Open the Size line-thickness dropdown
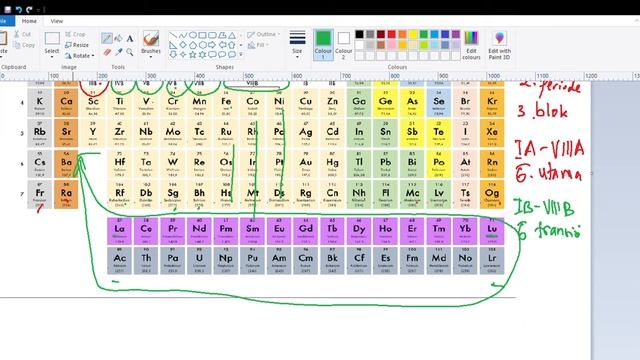 pos(297,45)
